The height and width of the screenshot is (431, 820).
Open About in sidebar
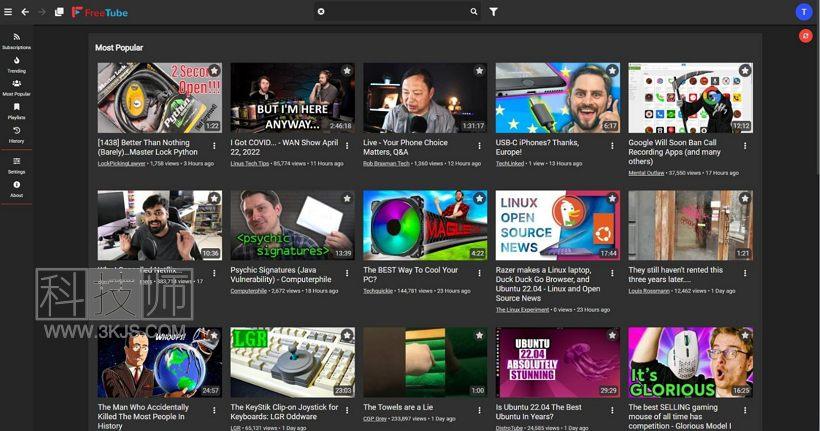tap(17, 189)
